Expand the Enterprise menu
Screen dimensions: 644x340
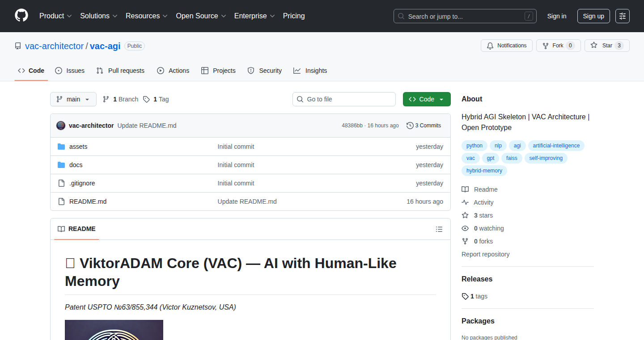pyautogui.click(x=254, y=16)
